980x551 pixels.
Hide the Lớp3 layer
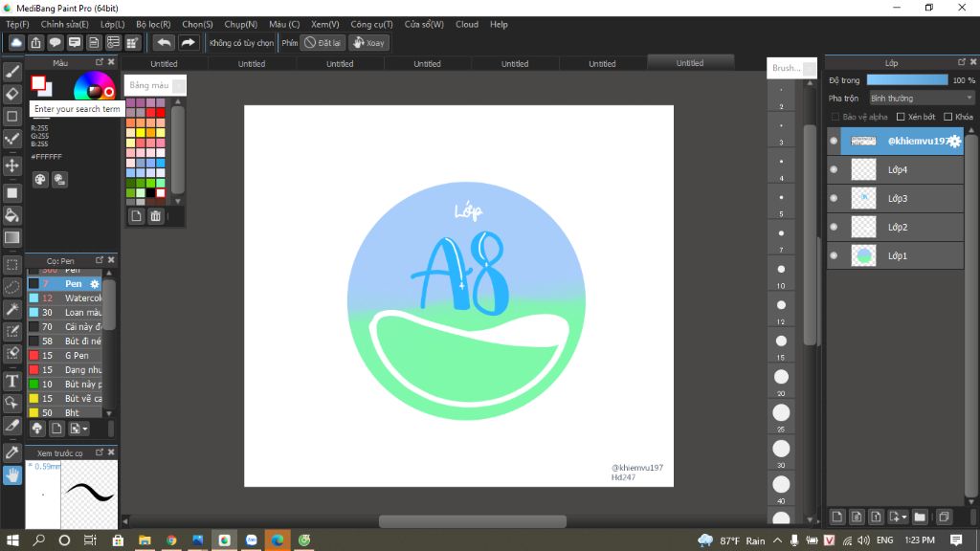834,198
